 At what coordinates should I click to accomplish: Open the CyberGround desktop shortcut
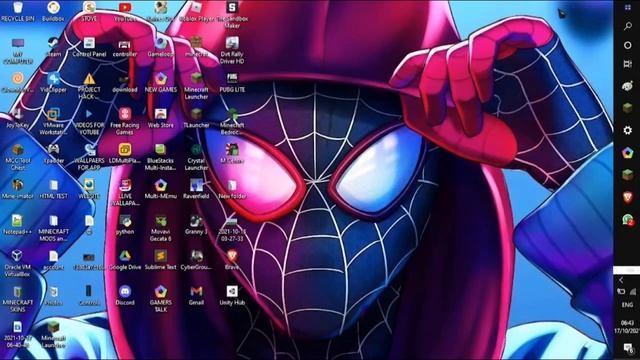click(x=196, y=260)
